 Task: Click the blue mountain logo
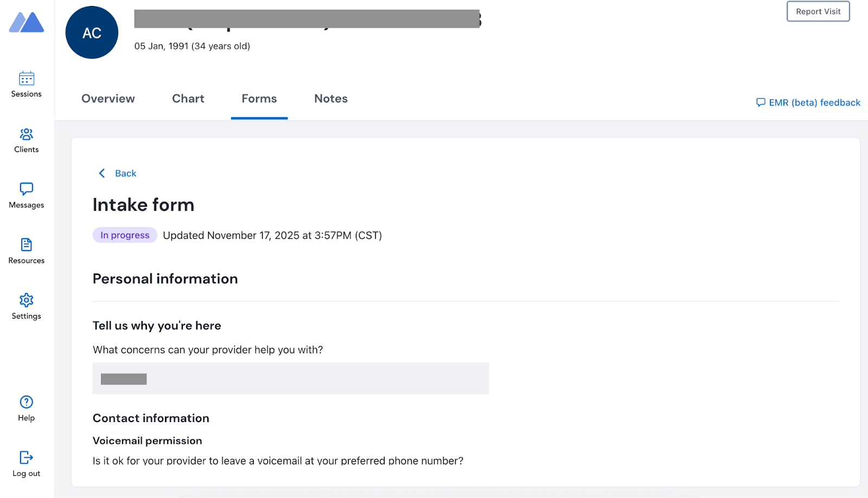(x=26, y=23)
